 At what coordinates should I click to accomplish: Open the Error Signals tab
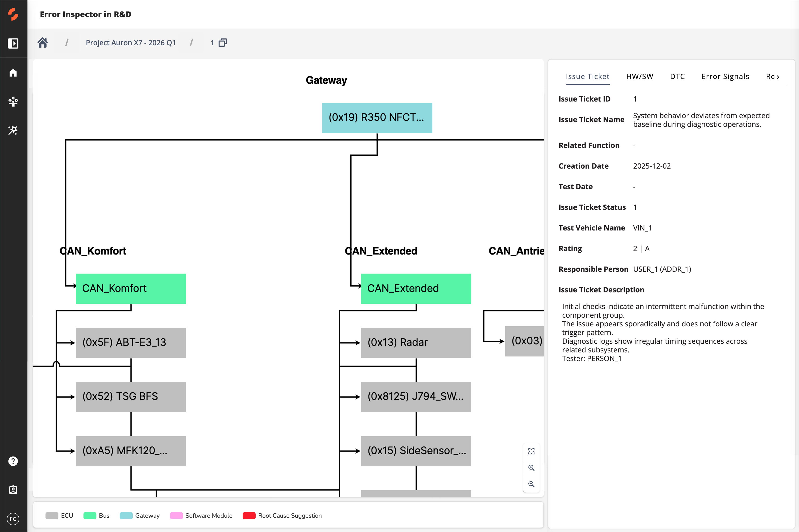[x=725, y=76]
